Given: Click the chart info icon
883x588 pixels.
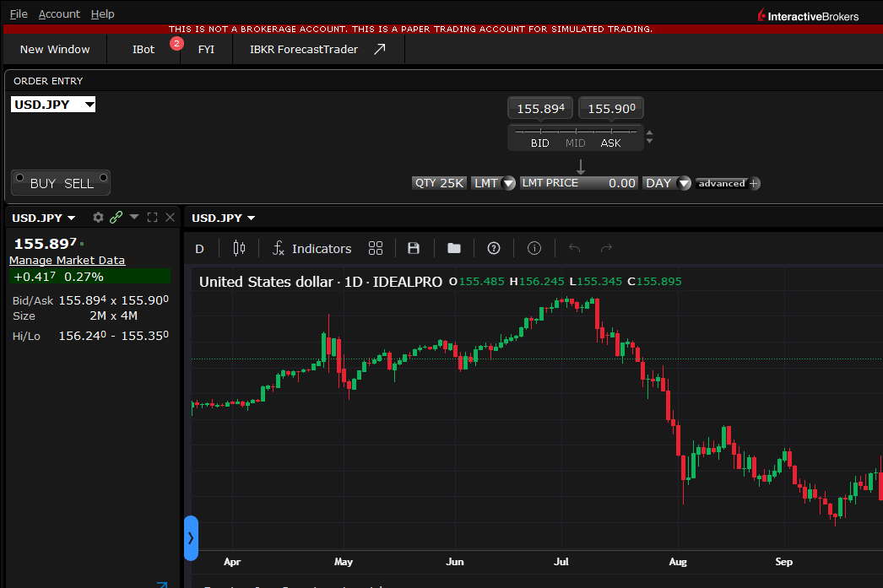Looking at the screenshot, I should coord(534,248).
